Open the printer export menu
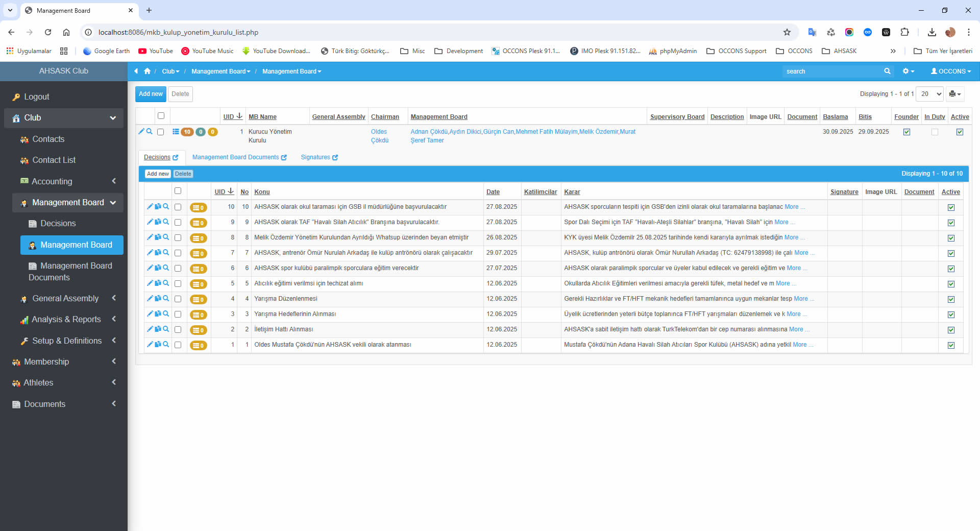The height and width of the screenshot is (531, 980). coord(954,94)
